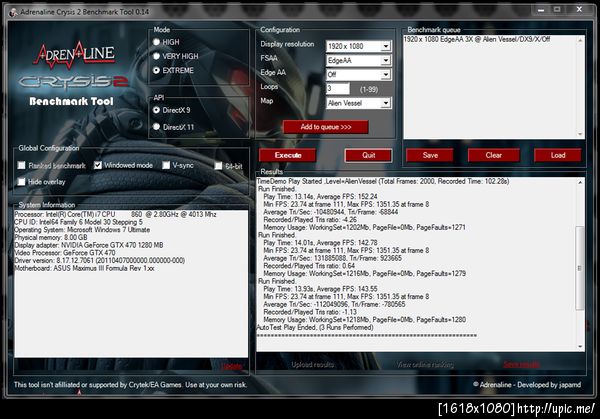600x419 pixels.
Task: Select the VERY HIGH mode option
Action: pos(156,56)
